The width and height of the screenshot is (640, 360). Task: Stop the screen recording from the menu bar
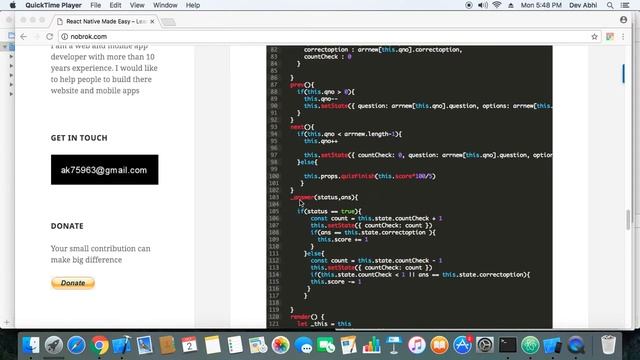tap(469, 5)
